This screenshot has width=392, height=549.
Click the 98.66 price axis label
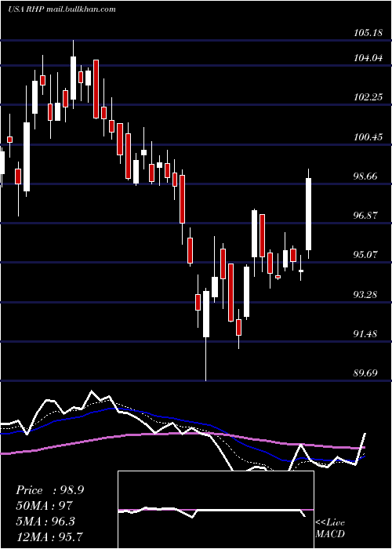[365, 176]
